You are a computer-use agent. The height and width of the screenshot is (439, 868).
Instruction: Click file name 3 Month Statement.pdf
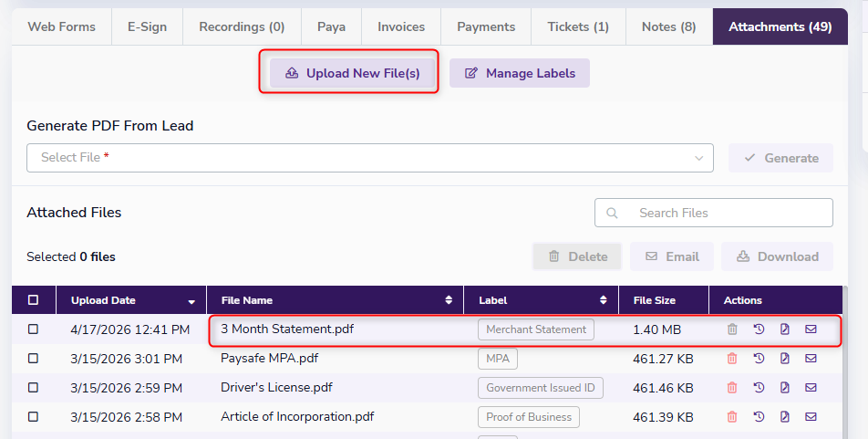pos(287,329)
